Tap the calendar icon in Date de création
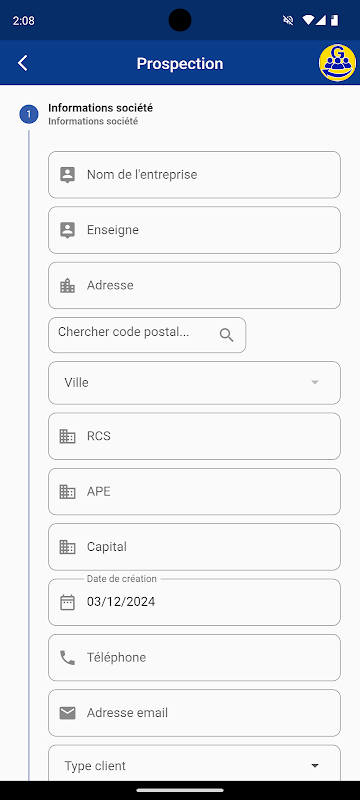360x800 pixels. coord(67,602)
